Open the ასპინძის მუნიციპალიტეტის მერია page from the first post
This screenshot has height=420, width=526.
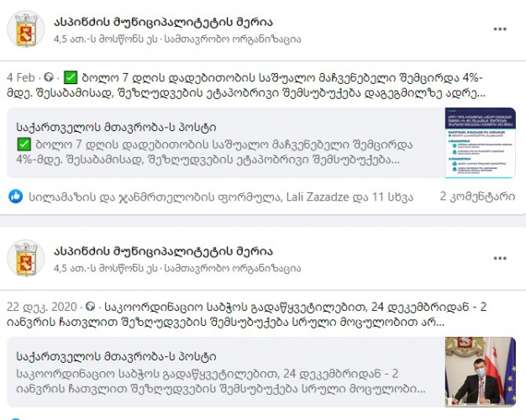[163, 22]
